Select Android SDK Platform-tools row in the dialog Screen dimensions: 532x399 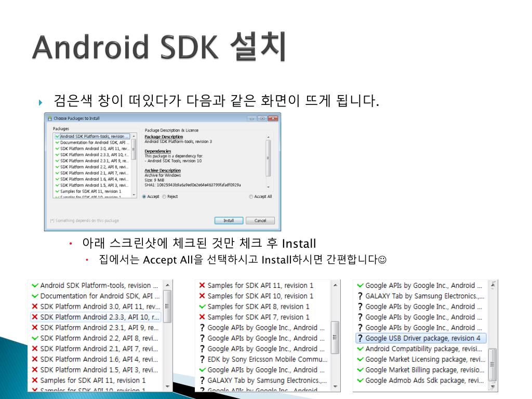92,137
